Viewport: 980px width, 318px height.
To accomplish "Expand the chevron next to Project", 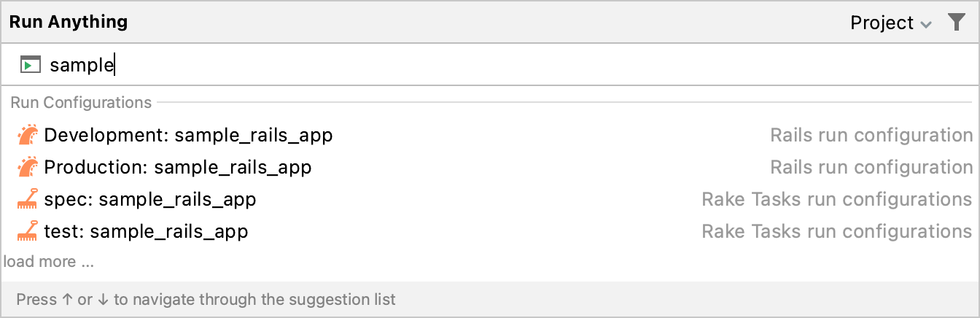I will click(x=926, y=24).
